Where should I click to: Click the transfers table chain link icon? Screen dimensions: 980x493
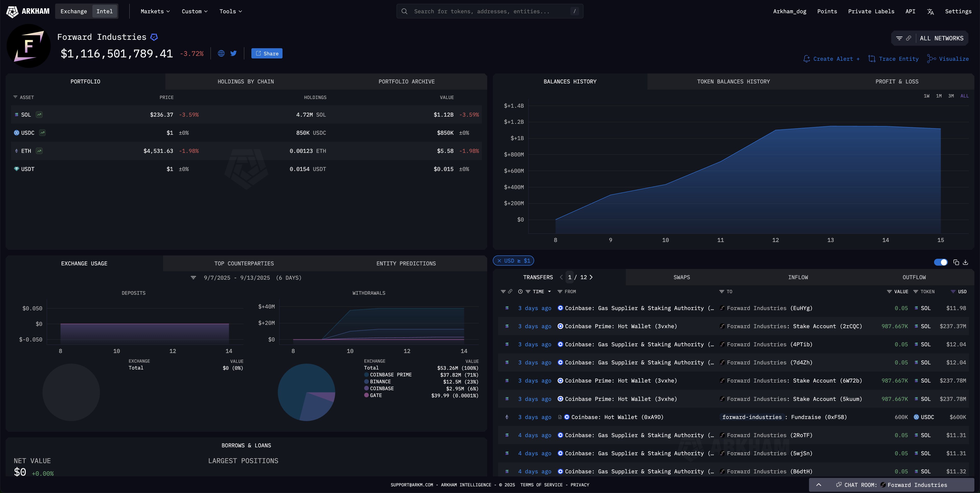tap(510, 291)
